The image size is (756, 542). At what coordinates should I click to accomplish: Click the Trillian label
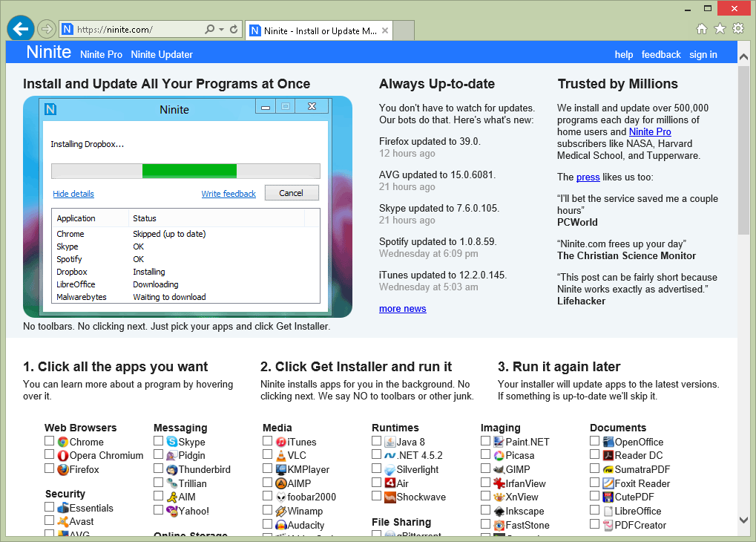[x=193, y=483]
